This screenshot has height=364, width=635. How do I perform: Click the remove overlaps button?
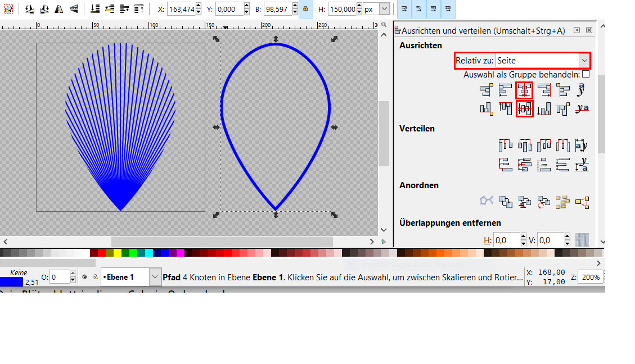click(x=582, y=240)
